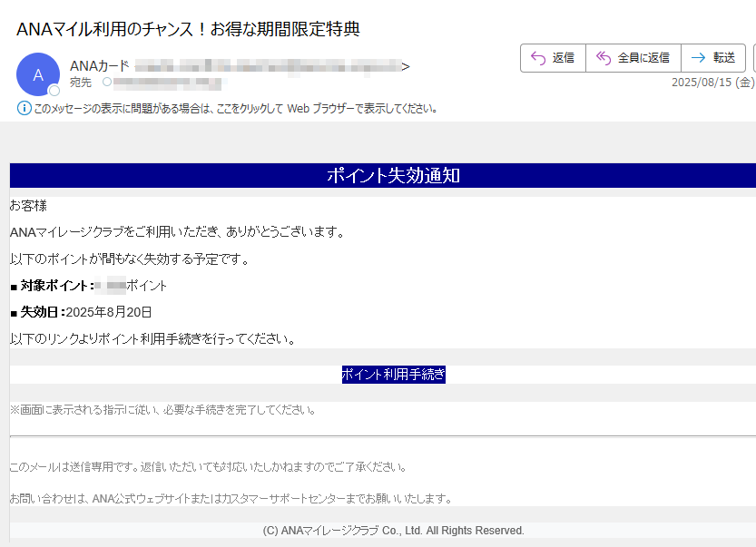This screenshot has height=547, width=756.
Task: Click the お問い合わせは ANA公式ウェブサイト line
Action: 231,499
